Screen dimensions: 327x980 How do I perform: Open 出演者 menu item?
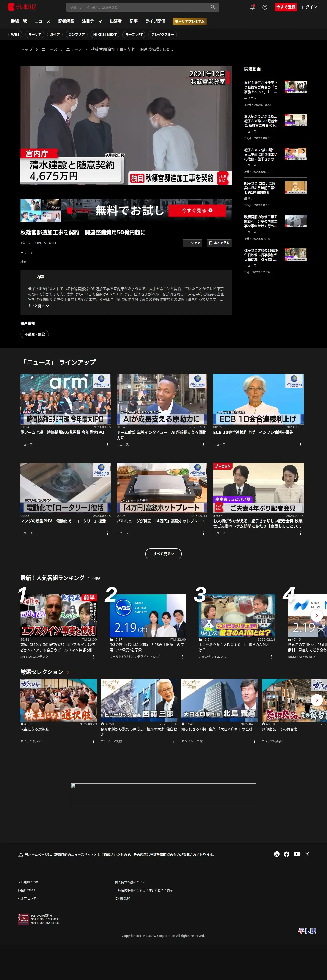[x=116, y=21]
